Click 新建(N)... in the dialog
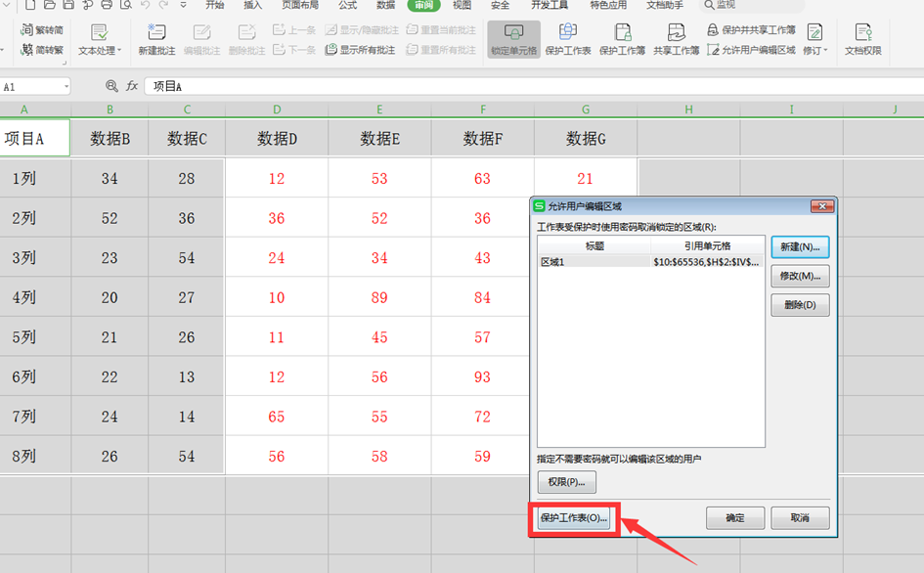This screenshot has height=573, width=924. (800, 247)
